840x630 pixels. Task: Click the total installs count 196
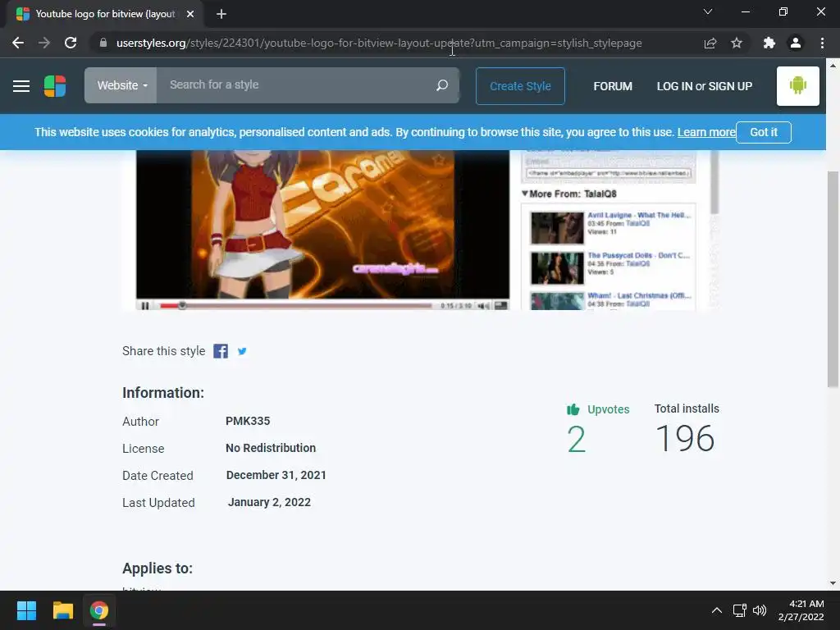(x=685, y=438)
